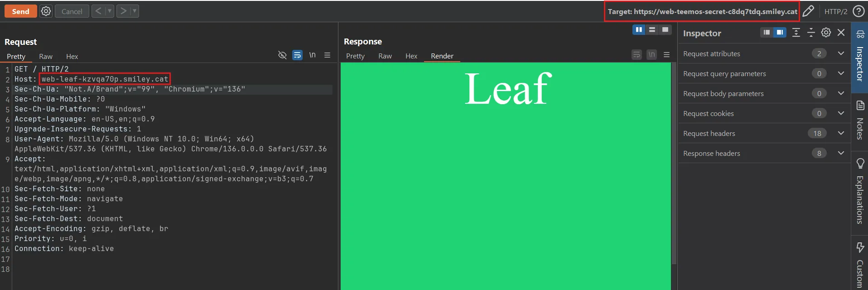The height and width of the screenshot is (290, 868).
Task: Open the help question mark icon
Action: [x=858, y=11]
